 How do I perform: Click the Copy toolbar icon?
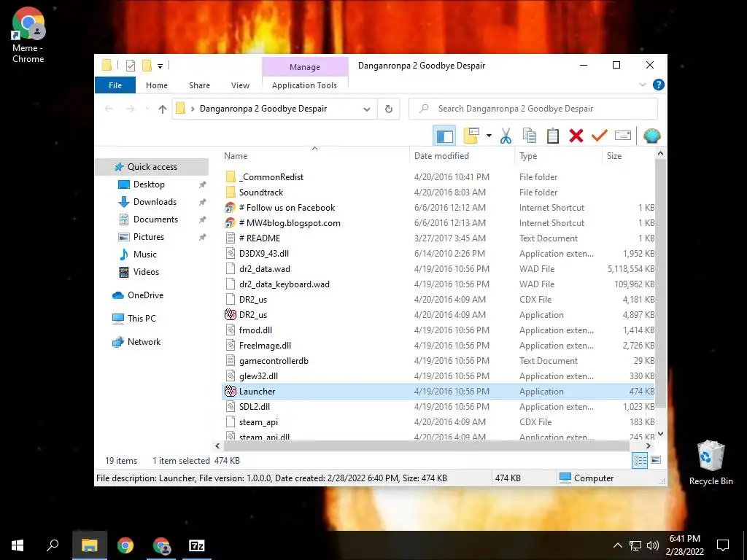click(x=530, y=136)
